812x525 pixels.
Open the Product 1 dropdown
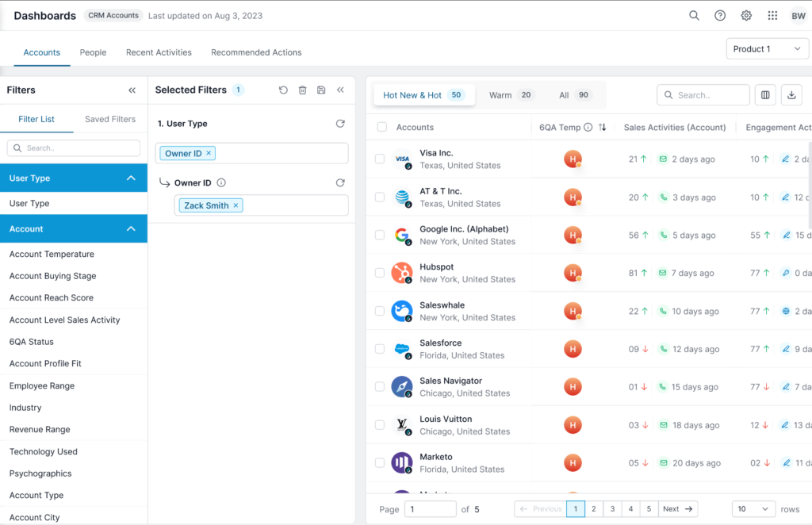tap(767, 49)
